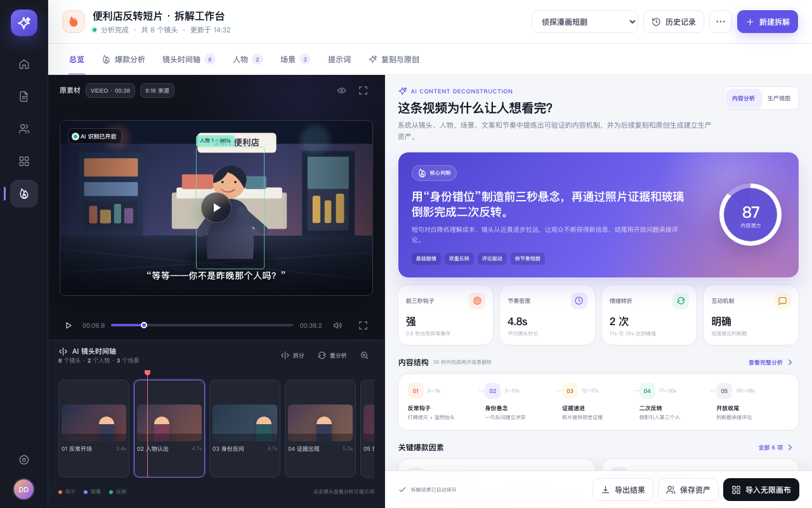Screen dimensions: 812x508
Task: Click structure step 05 开放收尾
Action: (x=749, y=403)
